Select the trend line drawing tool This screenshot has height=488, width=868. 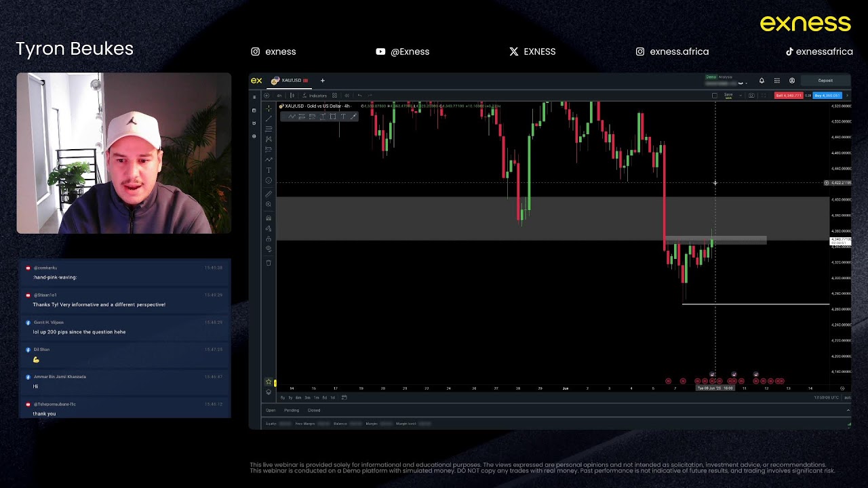269,119
